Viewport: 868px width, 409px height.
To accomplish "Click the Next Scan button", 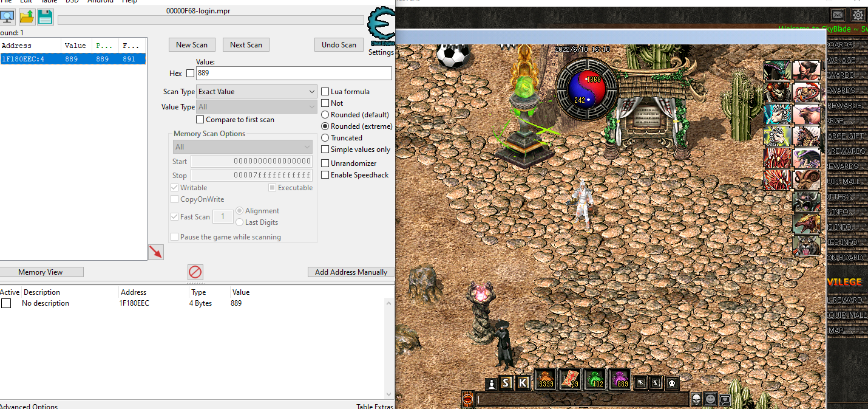I will (246, 44).
